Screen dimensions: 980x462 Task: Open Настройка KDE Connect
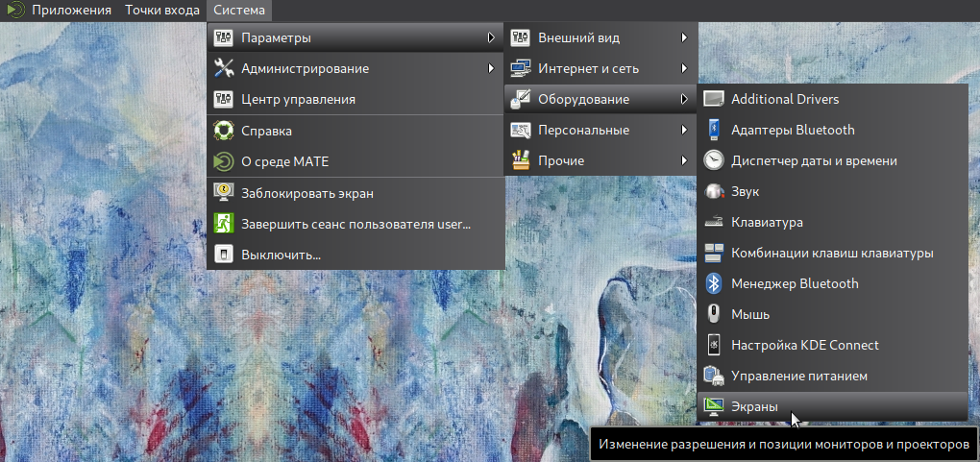click(x=832, y=345)
